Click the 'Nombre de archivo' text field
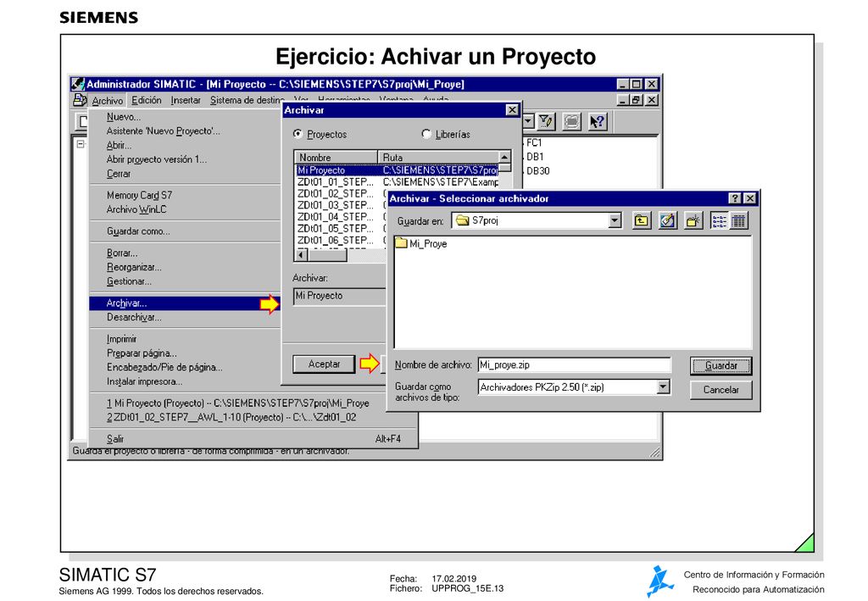Viewport: 868px width, 601px height. pyautogui.click(x=574, y=364)
